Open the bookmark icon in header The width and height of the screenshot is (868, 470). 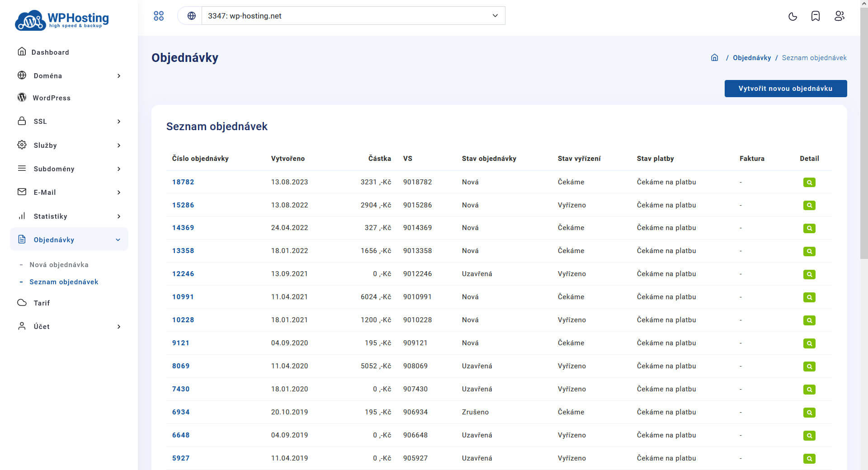point(816,16)
